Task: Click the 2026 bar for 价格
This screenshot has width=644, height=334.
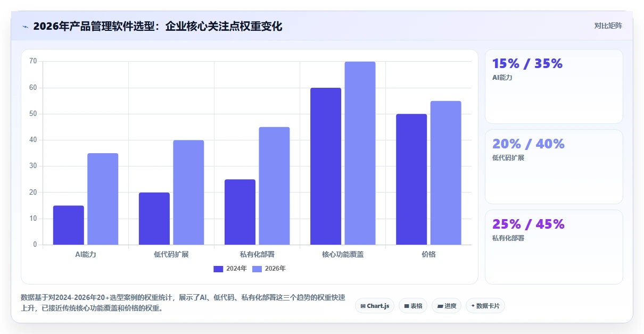Action: pos(446,173)
